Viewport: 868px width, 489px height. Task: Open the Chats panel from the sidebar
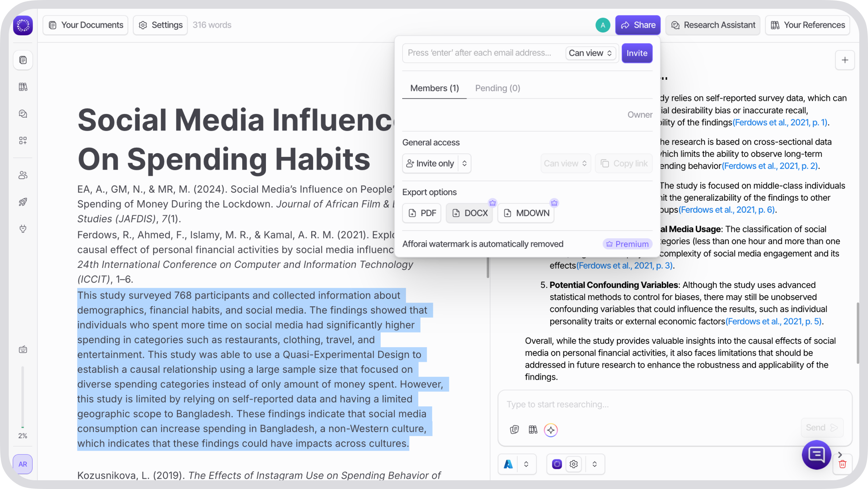coord(23,114)
